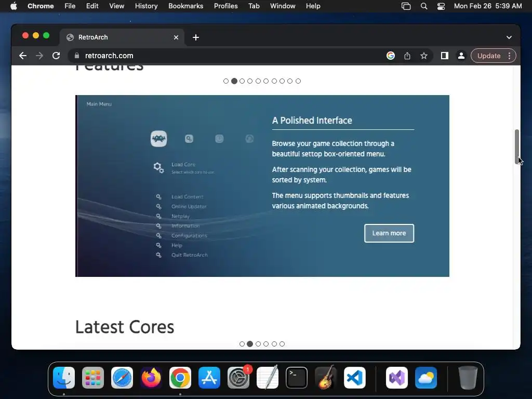
Task: Bookmark this page with the star icon
Action: (424, 56)
